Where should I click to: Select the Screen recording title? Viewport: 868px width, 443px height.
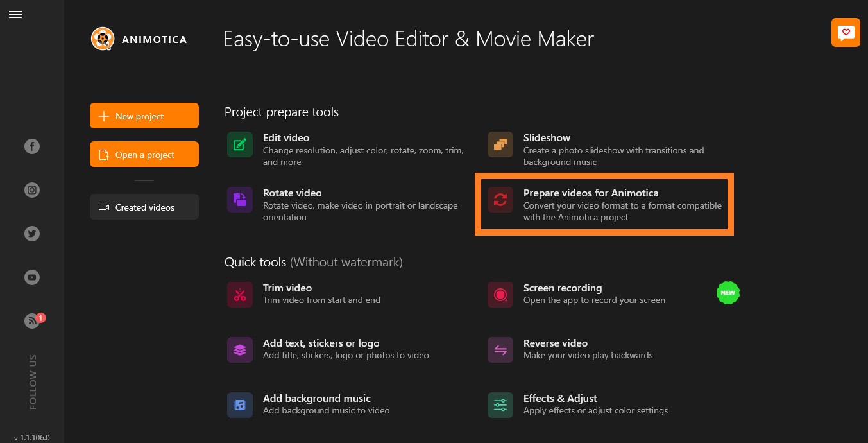coord(563,288)
